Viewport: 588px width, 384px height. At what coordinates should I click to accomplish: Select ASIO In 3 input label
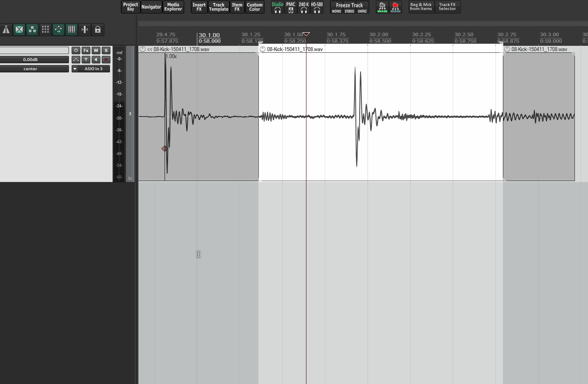94,69
